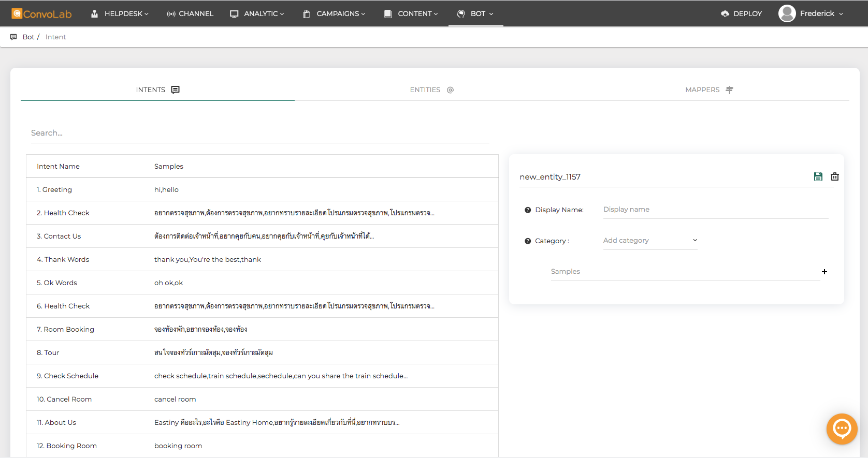
Task: Expand the Campaigns dropdown menu
Action: (x=334, y=13)
